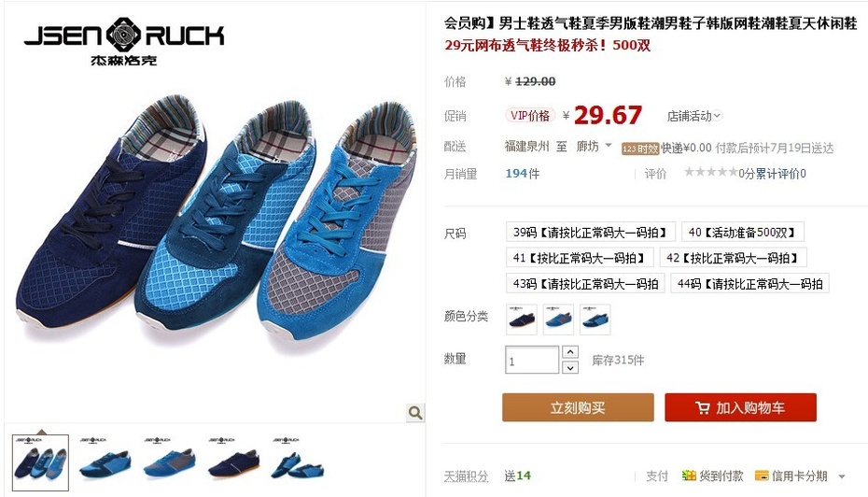Click the 信用卡分期 credit card icon
The width and height of the screenshot is (868, 497).
click(x=762, y=476)
